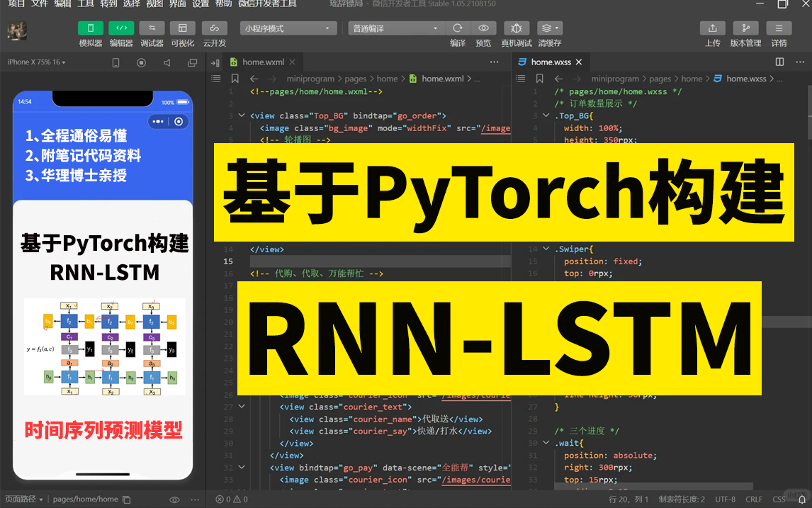Open the 小程序模式 mode dropdown
Screen dimensions: 812x508
286,27
